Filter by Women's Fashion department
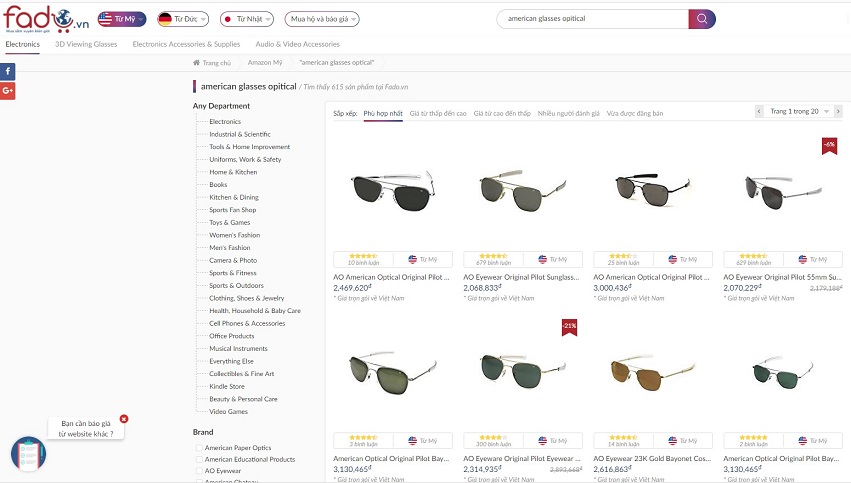 click(234, 235)
